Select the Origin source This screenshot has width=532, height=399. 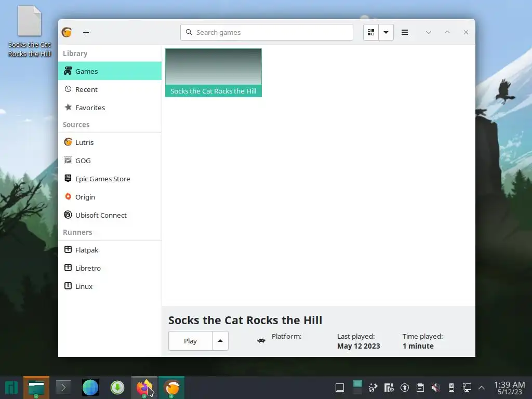pos(110,197)
